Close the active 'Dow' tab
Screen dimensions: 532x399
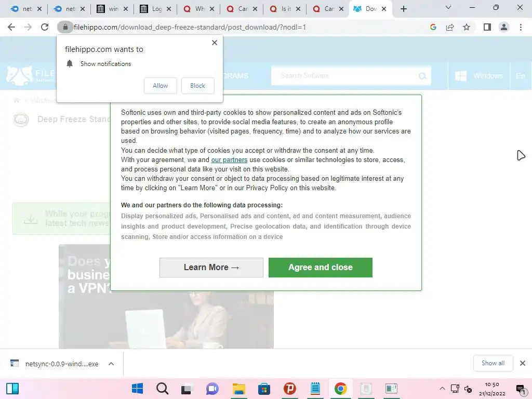384,9
